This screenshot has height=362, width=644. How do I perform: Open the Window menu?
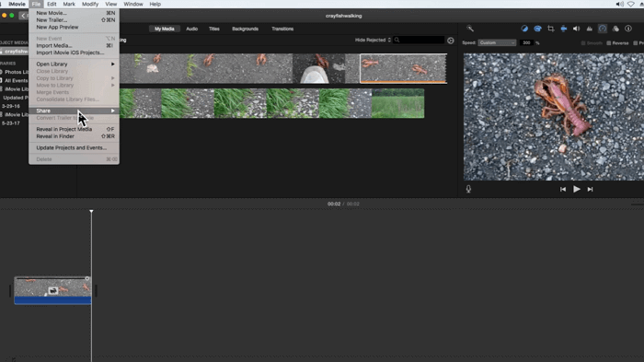[133, 4]
